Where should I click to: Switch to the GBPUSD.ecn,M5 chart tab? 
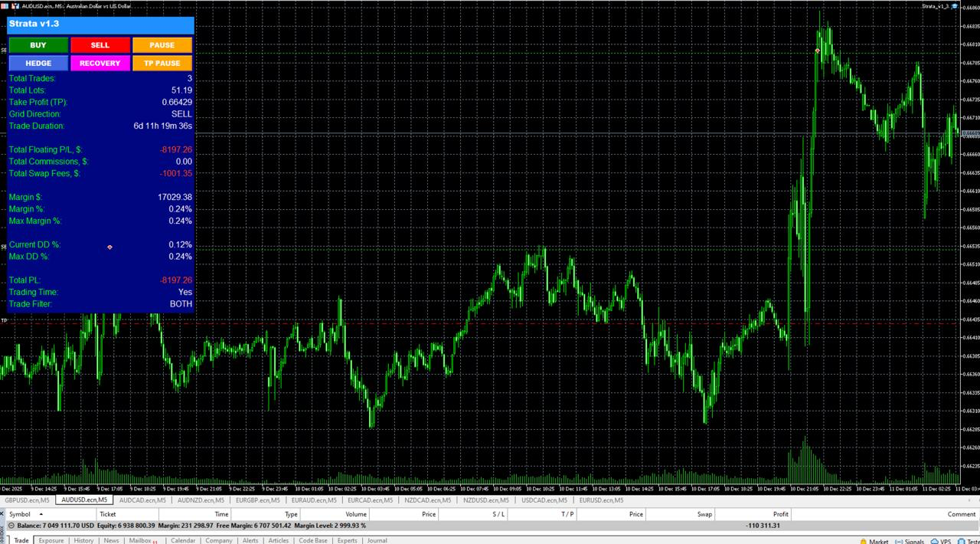[28, 500]
